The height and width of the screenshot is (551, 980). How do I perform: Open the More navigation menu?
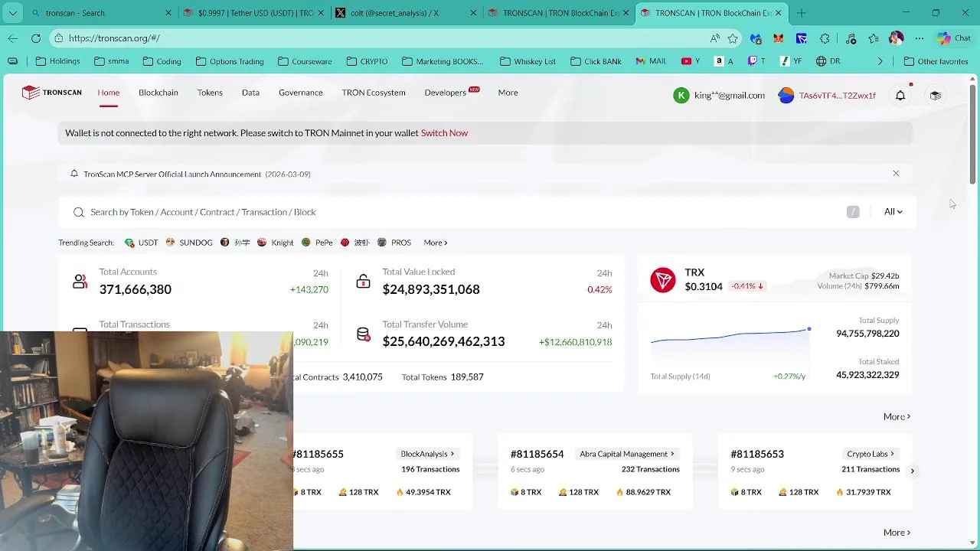(508, 93)
